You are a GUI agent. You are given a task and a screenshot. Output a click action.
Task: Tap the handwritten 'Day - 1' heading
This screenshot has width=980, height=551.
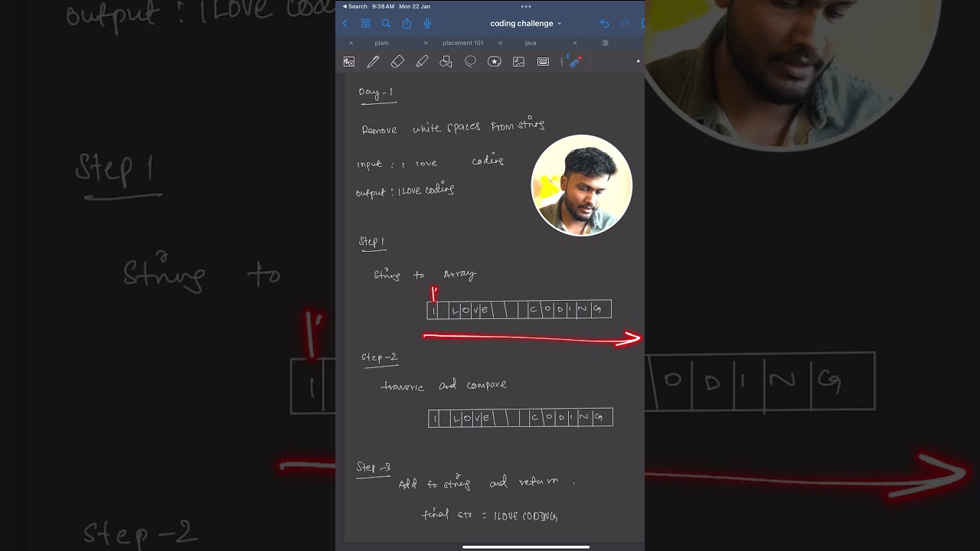coord(376,93)
